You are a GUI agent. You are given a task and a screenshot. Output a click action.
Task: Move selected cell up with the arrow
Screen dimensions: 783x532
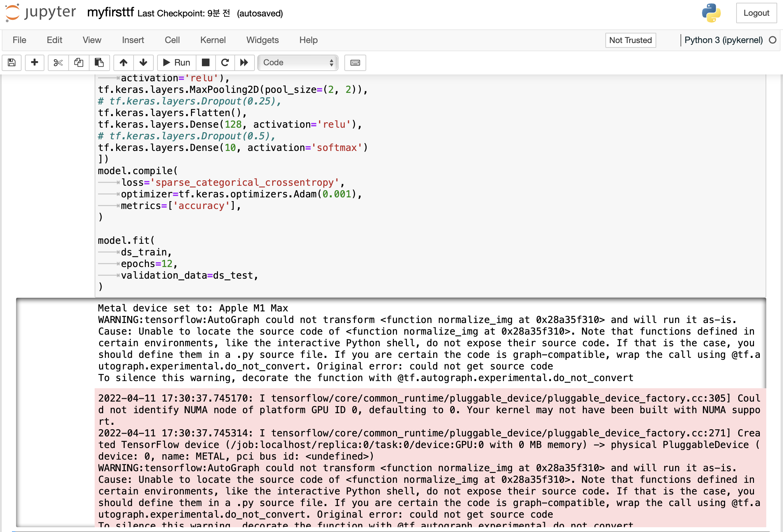[x=123, y=62]
